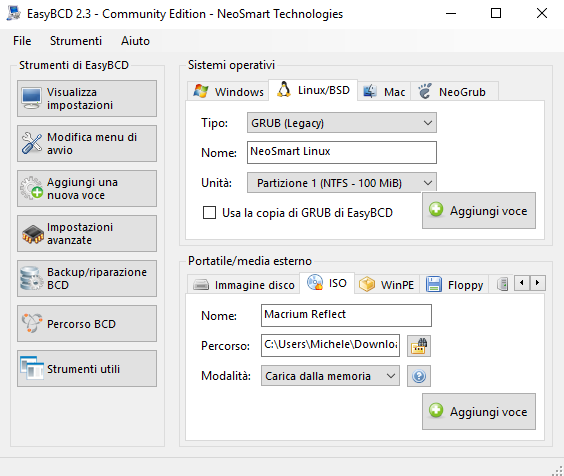Browse for ISO file with binoculars-folder icon
The image size is (564, 476).
[x=419, y=346]
